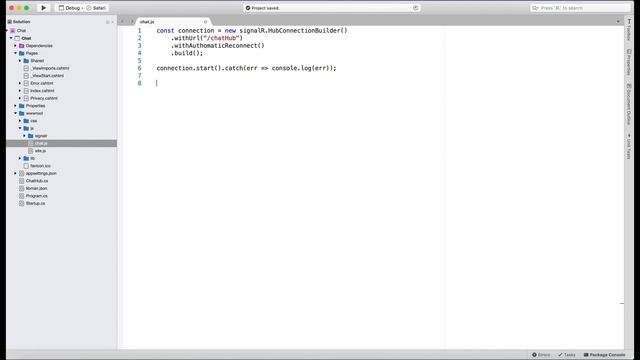Open the editor tab list dropdown arrow
This screenshot has height=360, width=640.
pos(618,22)
